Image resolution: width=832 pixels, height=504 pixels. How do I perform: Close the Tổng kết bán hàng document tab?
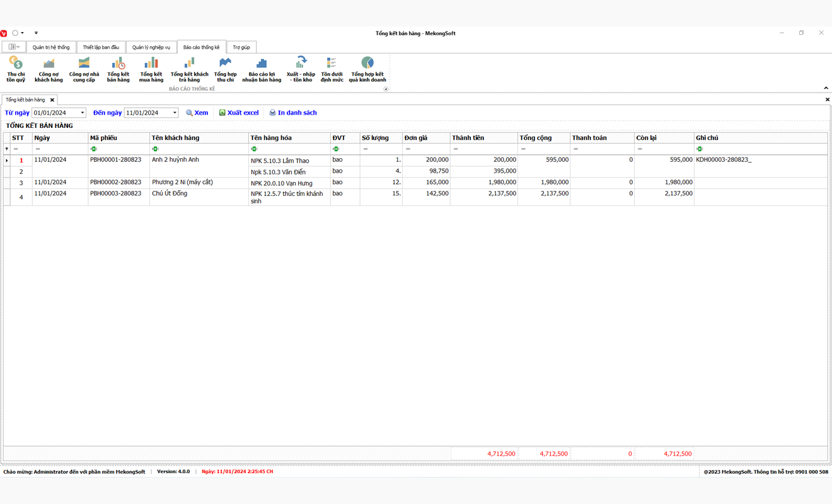(x=52, y=100)
